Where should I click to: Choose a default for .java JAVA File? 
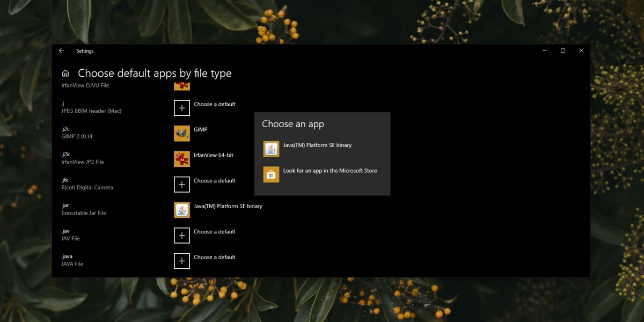(x=214, y=257)
